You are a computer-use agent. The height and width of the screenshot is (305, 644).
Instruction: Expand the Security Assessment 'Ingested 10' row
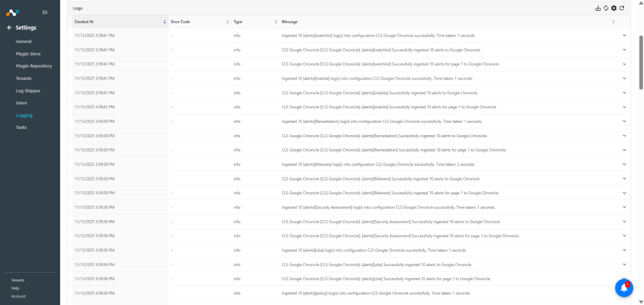coord(625,207)
